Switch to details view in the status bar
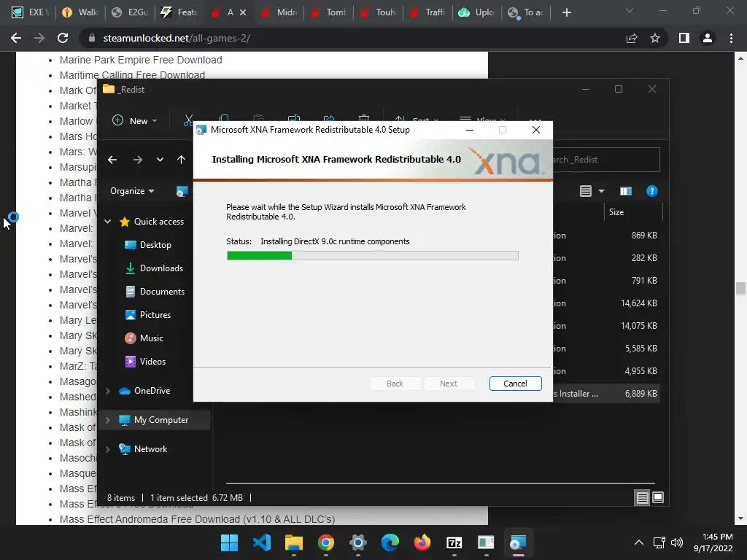The height and width of the screenshot is (560, 747). coord(642,497)
